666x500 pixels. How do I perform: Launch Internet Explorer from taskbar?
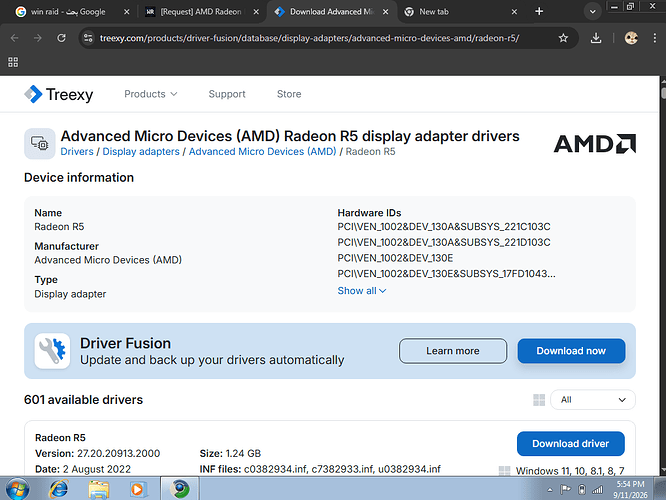coord(59,489)
